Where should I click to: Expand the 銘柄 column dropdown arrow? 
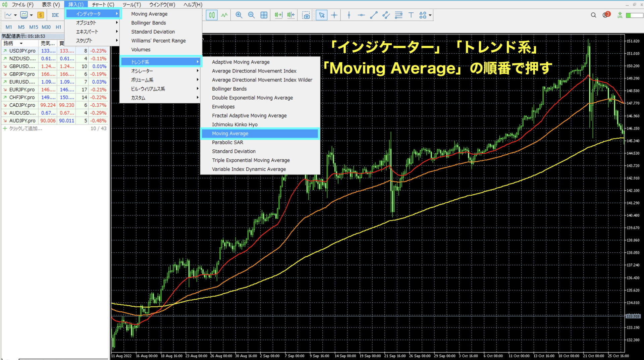[21, 43]
